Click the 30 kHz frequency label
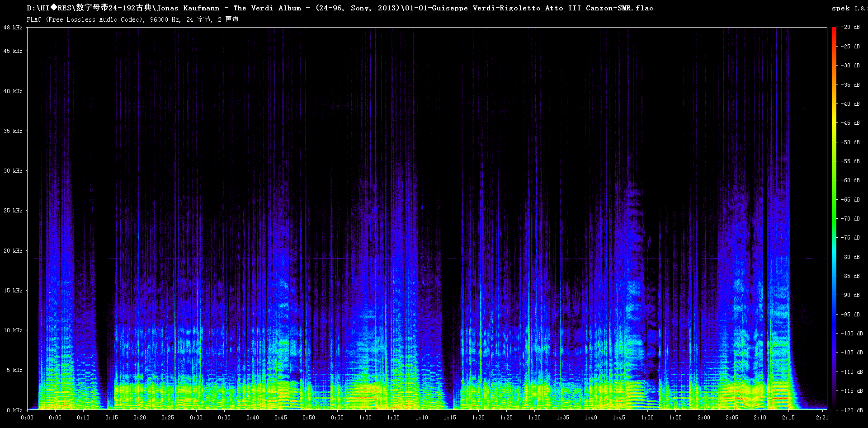 coord(13,171)
